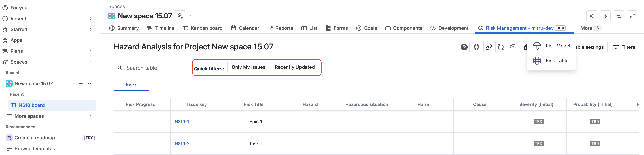This screenshot has height=155, width=644.
Task: Expand the Starred sidebar section
Action: 90,29
